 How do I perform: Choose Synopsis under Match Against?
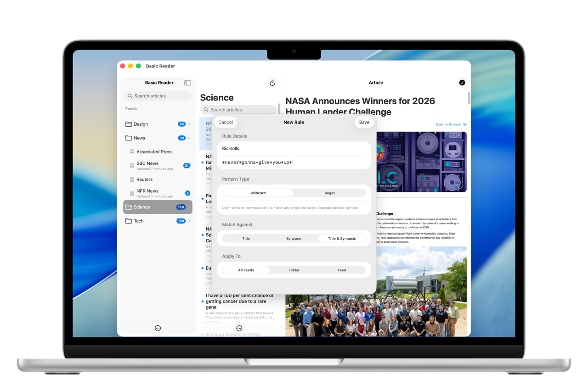click(294, 239)
